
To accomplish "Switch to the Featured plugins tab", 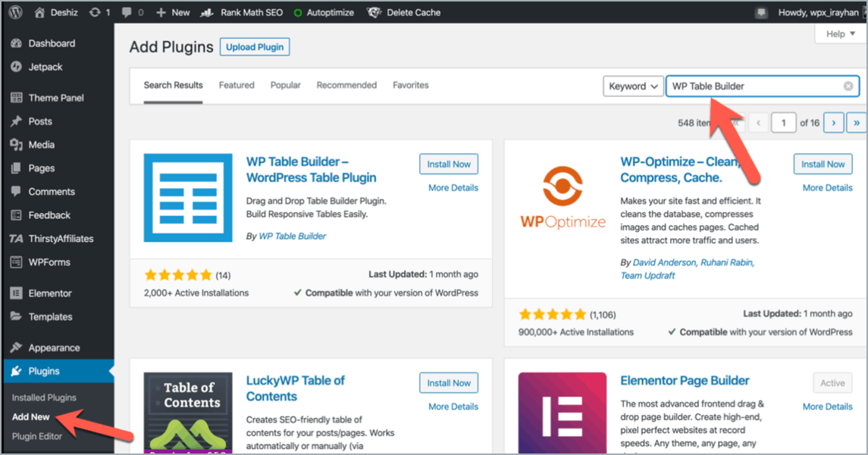I will coord(236,85).
